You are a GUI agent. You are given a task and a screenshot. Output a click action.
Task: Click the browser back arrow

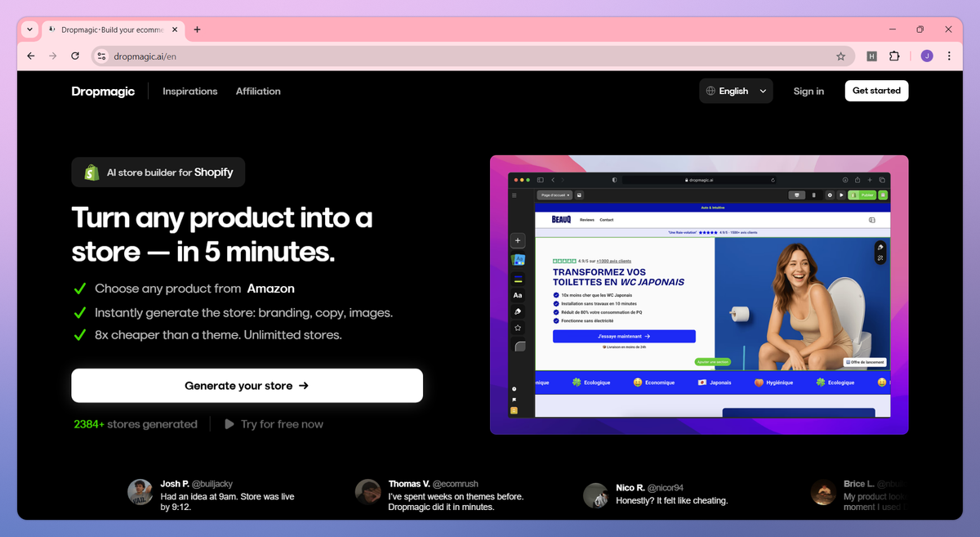click(31, 56)
